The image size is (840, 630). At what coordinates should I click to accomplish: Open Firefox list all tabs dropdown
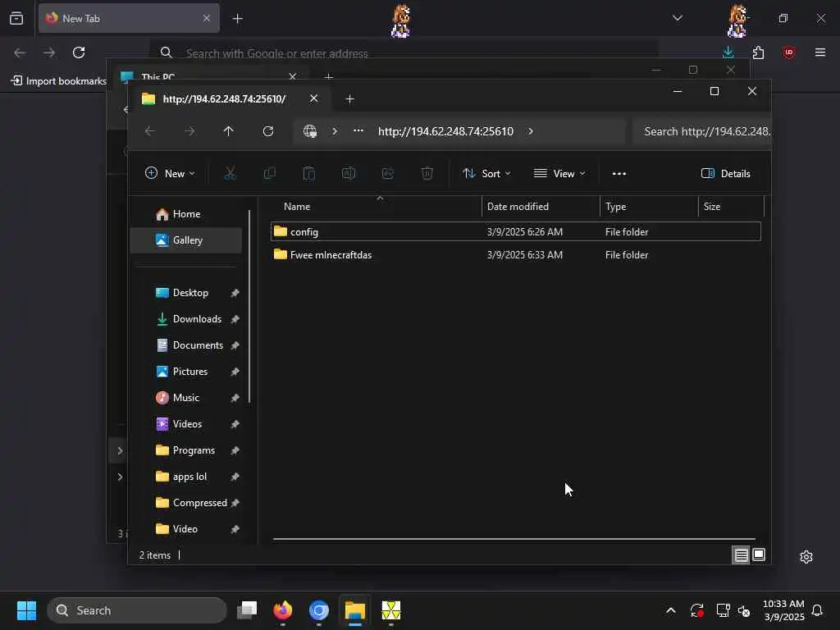click(677, 18)
